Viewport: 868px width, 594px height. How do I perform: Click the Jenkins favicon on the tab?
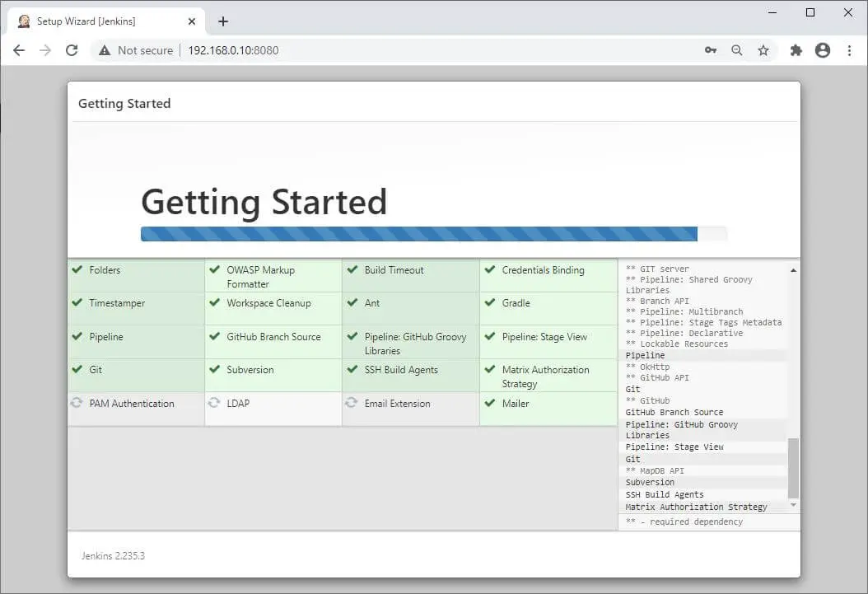click(x=24, y=21)
